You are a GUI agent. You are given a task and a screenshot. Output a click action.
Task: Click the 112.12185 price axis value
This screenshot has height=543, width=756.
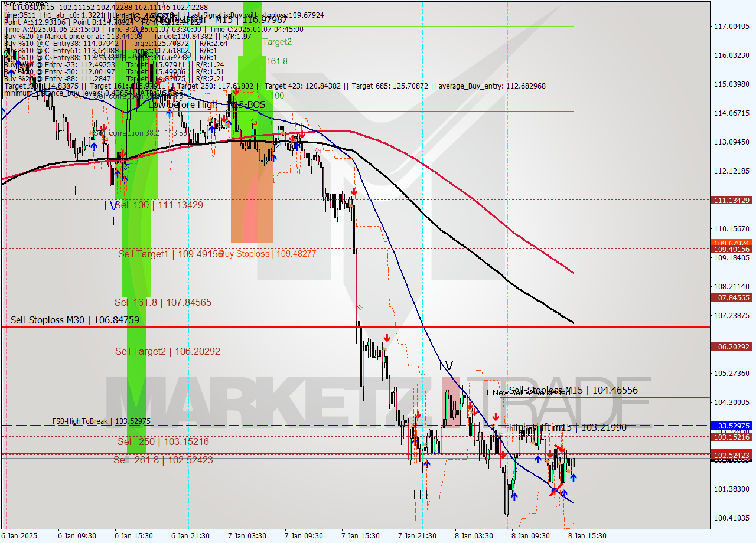[x=732, y=171]
